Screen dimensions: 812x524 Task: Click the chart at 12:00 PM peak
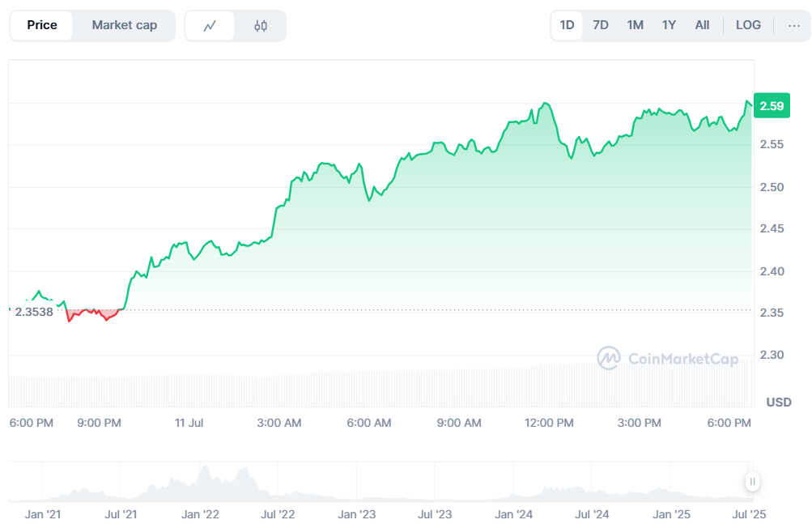(x=546, y=104)
